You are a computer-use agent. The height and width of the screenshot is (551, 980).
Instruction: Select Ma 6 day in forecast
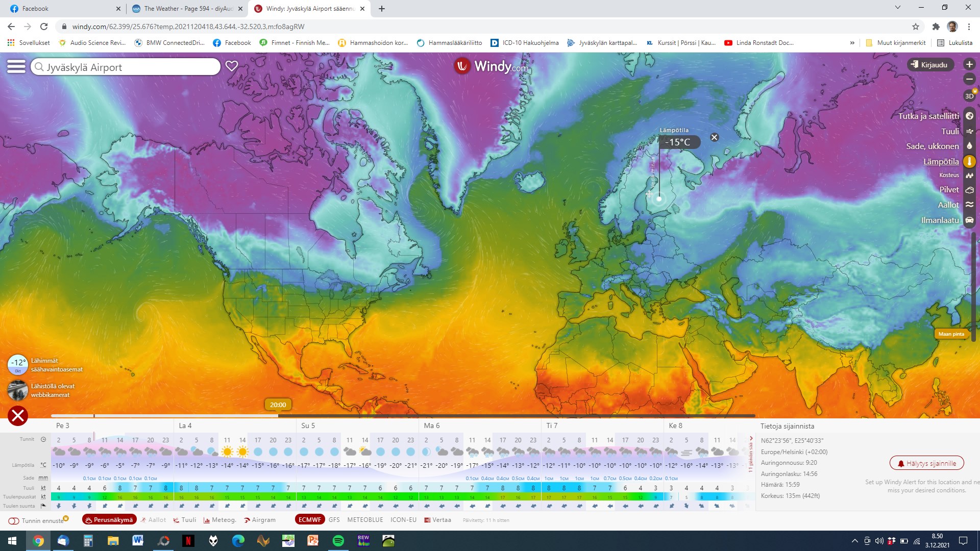pos(431,425)
